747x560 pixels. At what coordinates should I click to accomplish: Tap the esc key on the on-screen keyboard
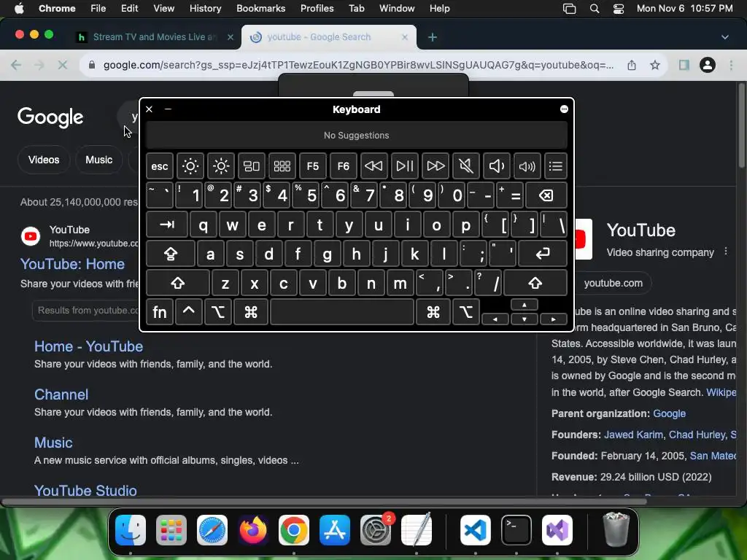(x=159, y=166)
